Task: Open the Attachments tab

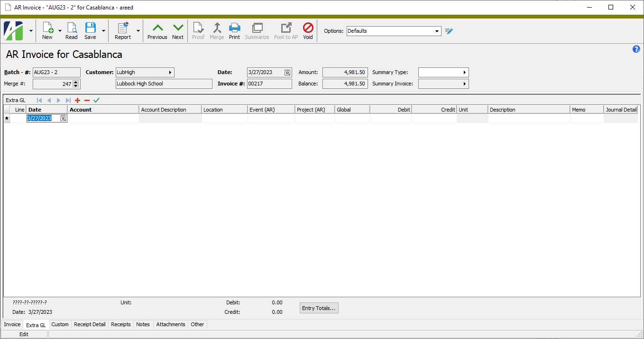Action: point(170,324)
